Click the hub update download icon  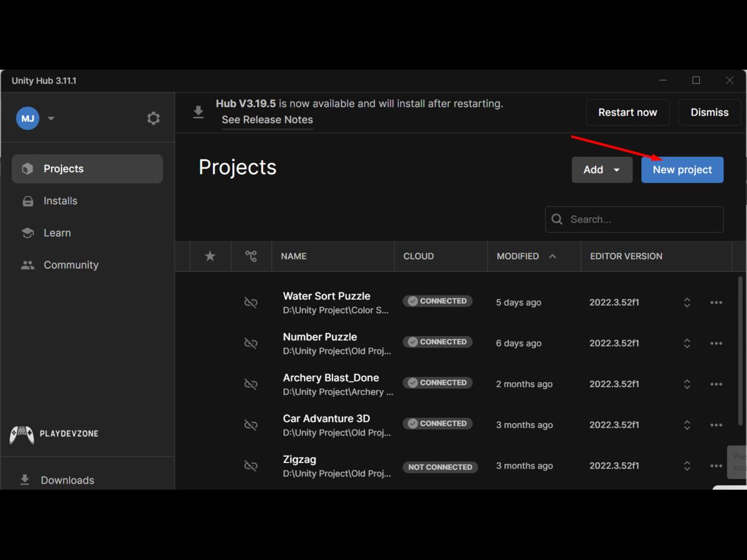point(198,112)
